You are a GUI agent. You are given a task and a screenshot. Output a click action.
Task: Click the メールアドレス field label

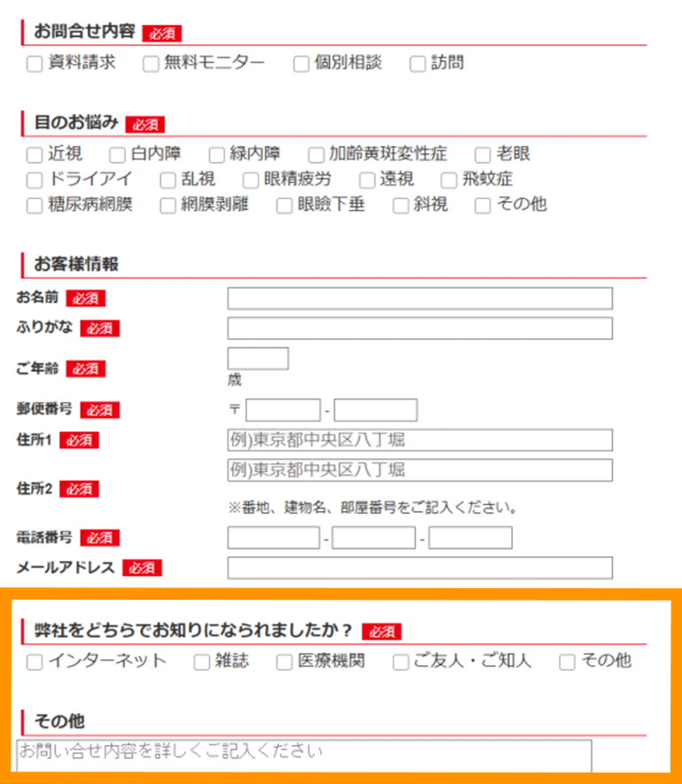[66, 568]
